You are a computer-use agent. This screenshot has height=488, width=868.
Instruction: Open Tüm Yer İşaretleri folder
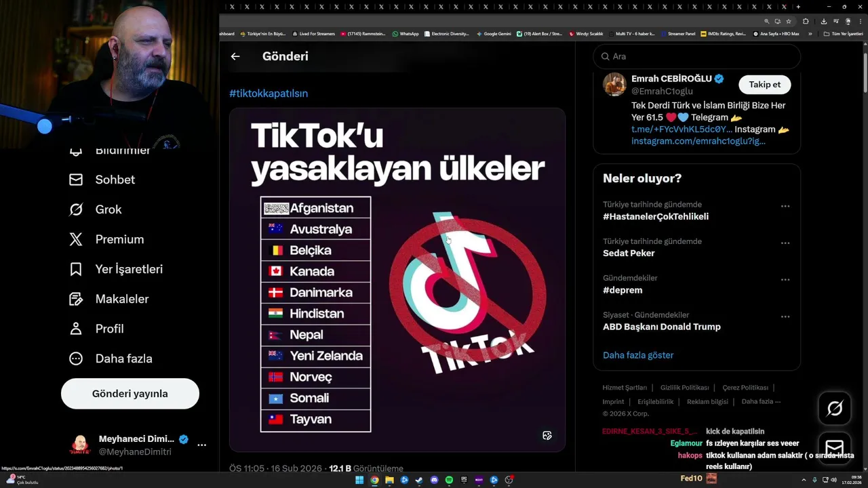[843, 34]
